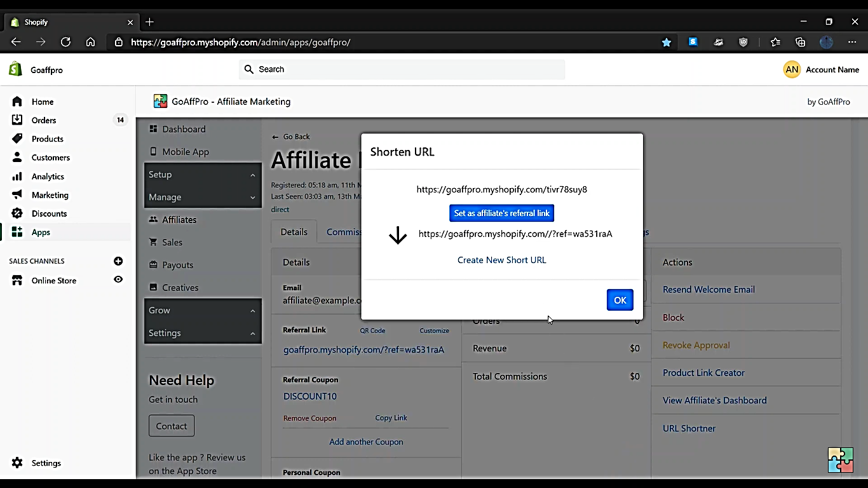868x488 pixels.
Task: Click the Go Back link
Action: (291, 137)
